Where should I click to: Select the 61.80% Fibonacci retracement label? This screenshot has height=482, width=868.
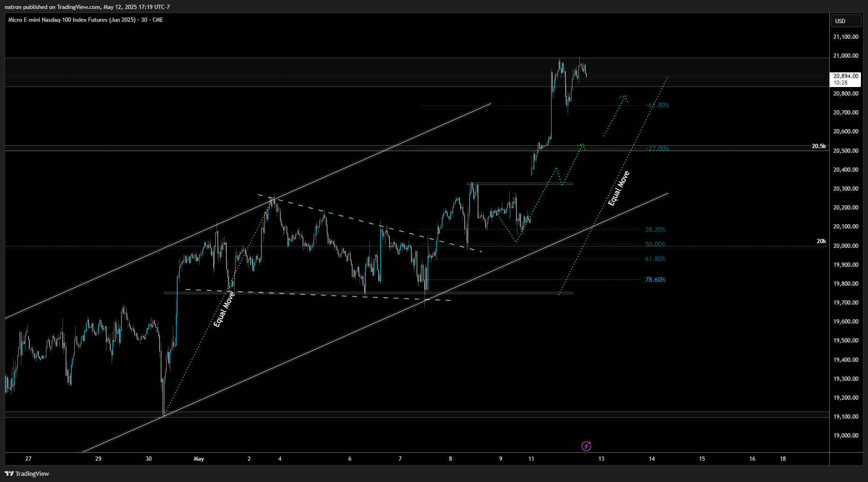click(x=655, y=259)
